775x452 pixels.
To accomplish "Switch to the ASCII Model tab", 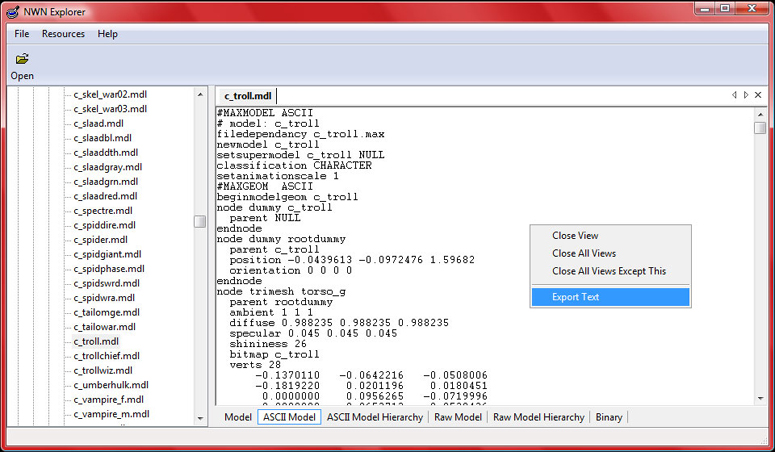I will (289, 417).
